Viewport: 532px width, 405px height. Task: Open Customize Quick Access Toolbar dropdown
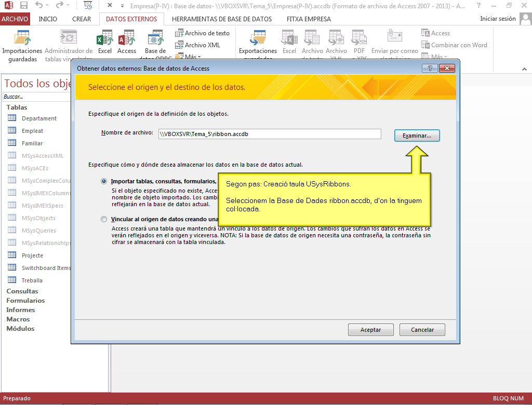tap(122, 5)
